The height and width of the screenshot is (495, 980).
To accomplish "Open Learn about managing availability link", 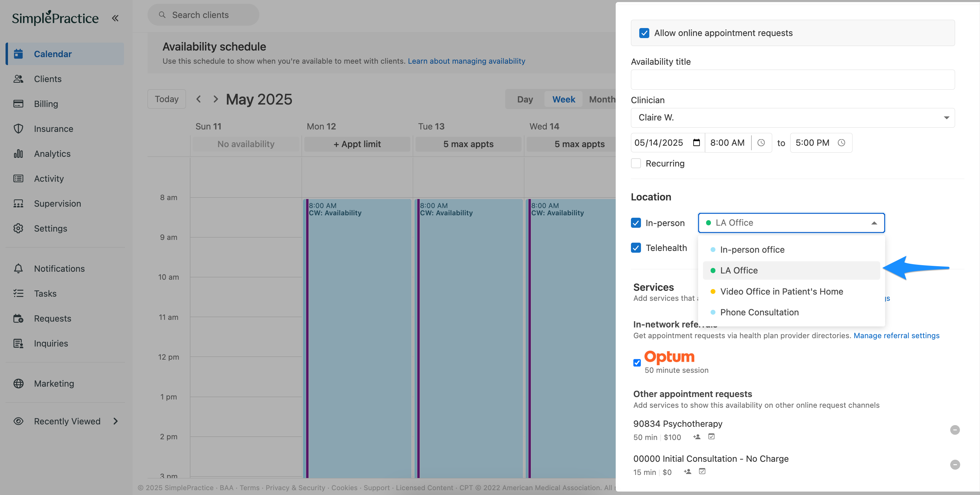I will click(x=466, y=61).
